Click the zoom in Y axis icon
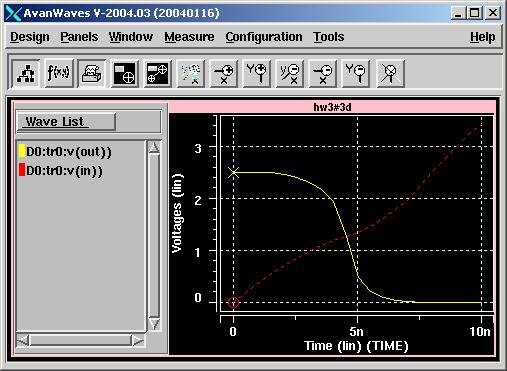The width and height of the screenshot is (507, 371). (257, 73)
